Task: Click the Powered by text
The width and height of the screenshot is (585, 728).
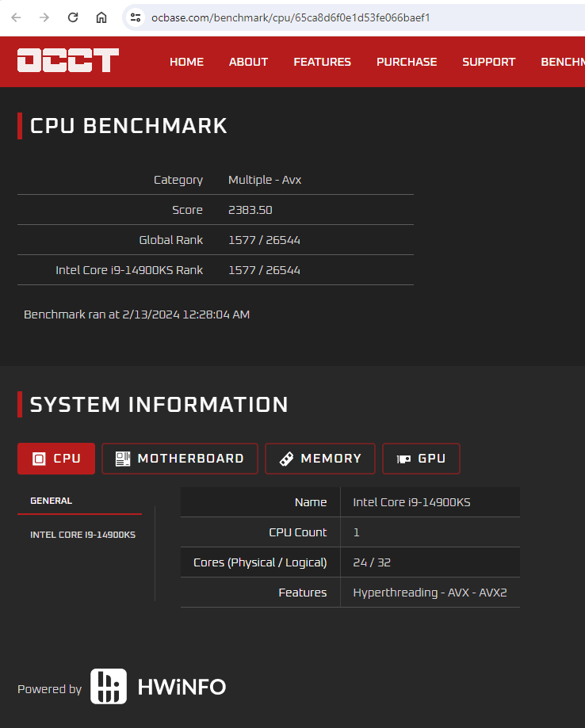Action: pos(49,689)
